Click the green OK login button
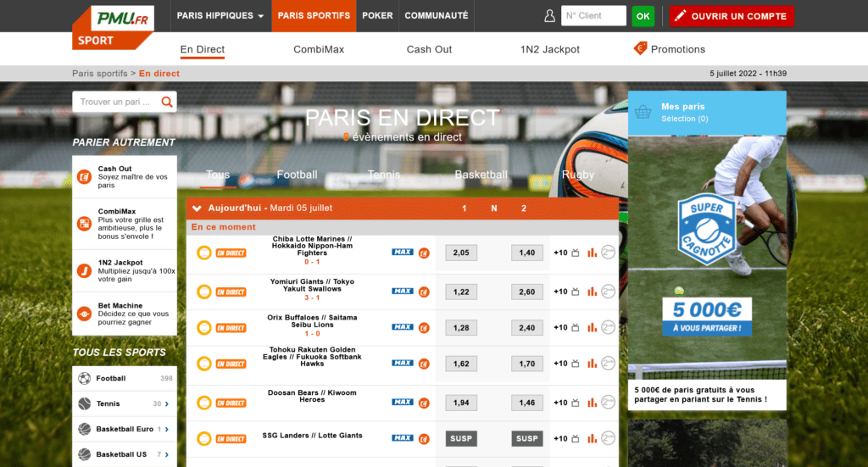 (643, 16)
